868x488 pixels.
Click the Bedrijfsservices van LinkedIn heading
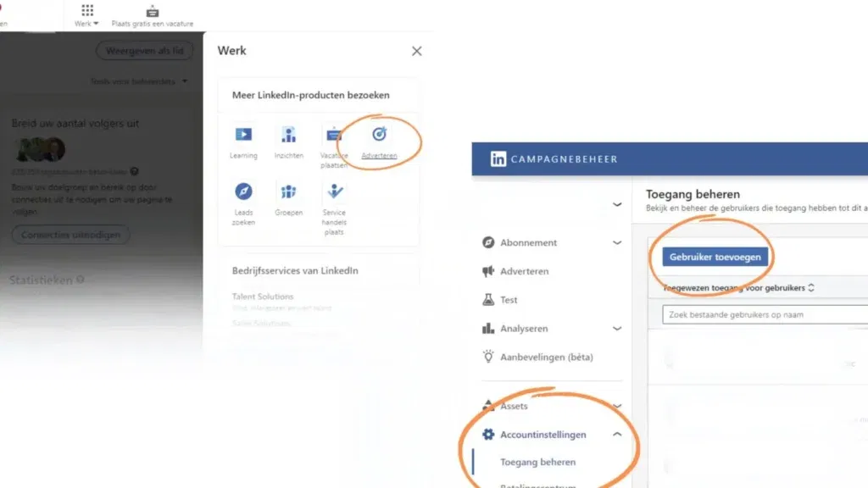(295, 270)
